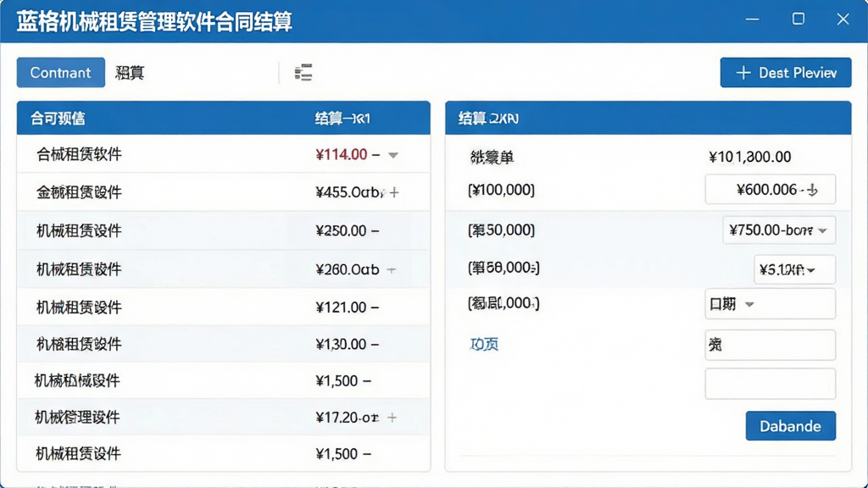Click the [¥100,000] label
Image resolution: width=868 pixels, height=488 pixels.
click(501, 190)
